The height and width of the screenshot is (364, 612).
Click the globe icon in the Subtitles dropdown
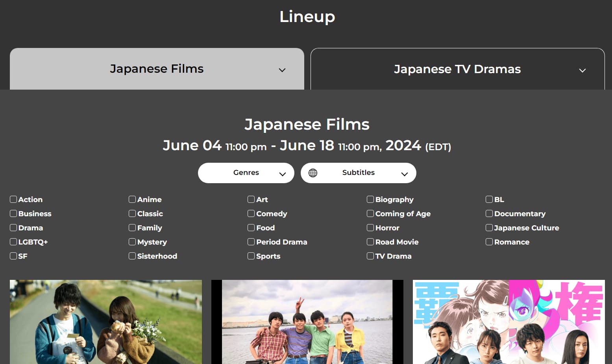(313, 173)
